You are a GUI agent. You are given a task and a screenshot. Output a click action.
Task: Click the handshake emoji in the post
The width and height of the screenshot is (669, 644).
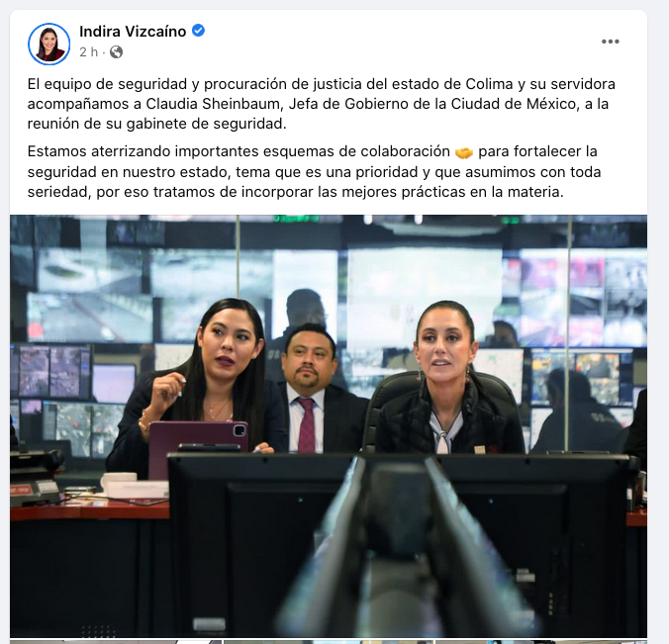pos(464,152)
